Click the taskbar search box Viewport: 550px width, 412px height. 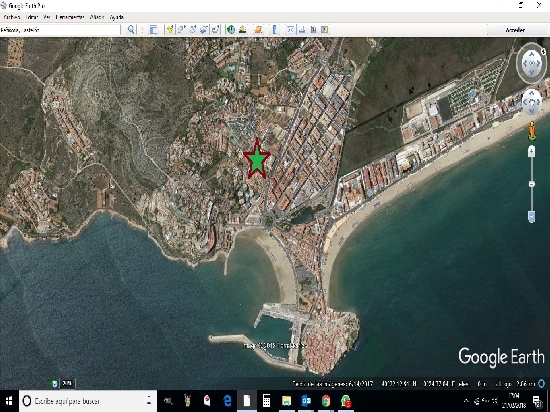click(x=88, y=401)
